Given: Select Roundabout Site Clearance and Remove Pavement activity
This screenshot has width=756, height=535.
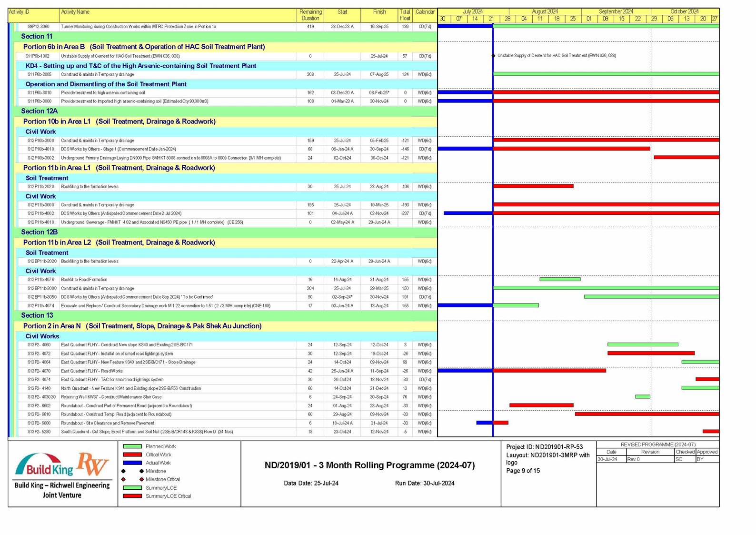Looking at the screenshot, I should click(x=108, y=423).
